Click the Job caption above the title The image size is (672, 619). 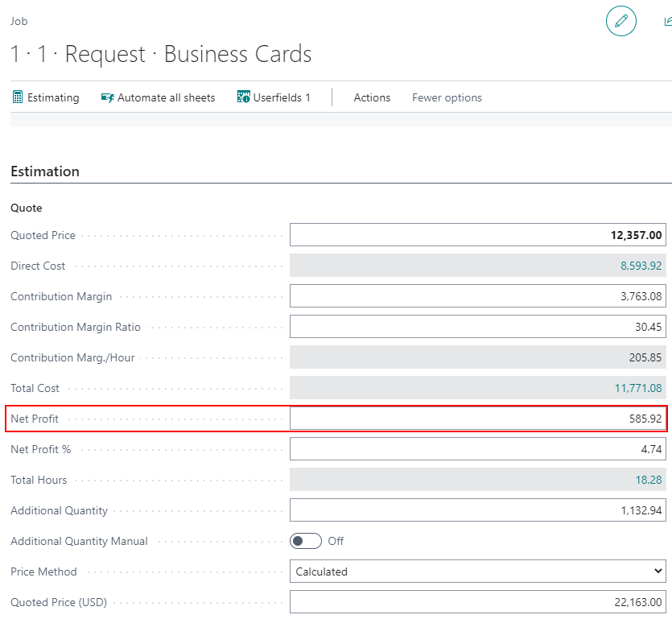tap(19, 21)
